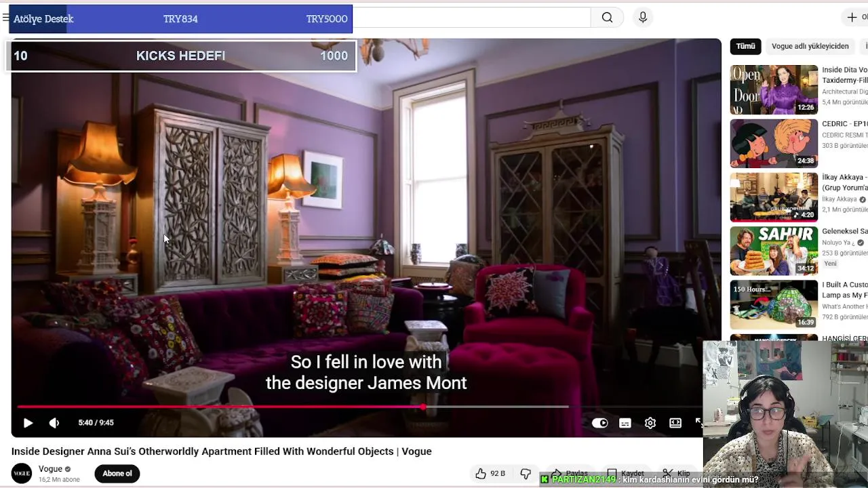Switch to theater mode in the player
Viewport: 868px width, 488px height.
pyautogui.click(x=675, y=423)
